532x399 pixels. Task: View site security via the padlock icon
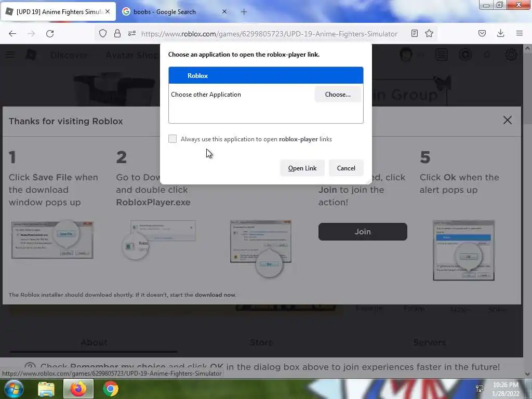117,33
